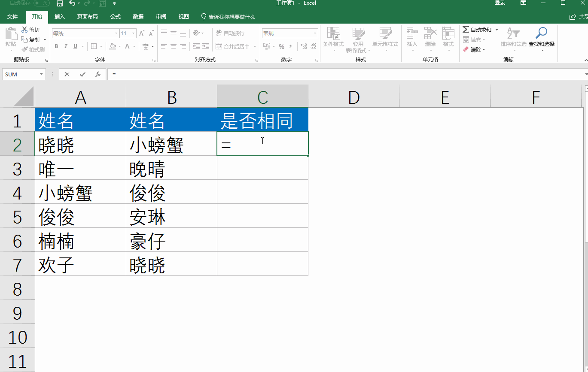Expand the 自动求和 dropdown arrow
This screenshot has height=372, width=588.
497,30
